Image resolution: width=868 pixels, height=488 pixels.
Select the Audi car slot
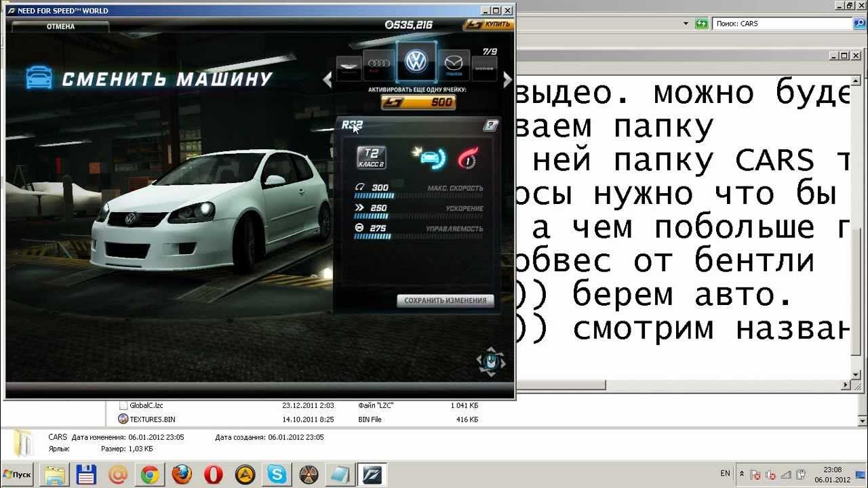point(380,66)
